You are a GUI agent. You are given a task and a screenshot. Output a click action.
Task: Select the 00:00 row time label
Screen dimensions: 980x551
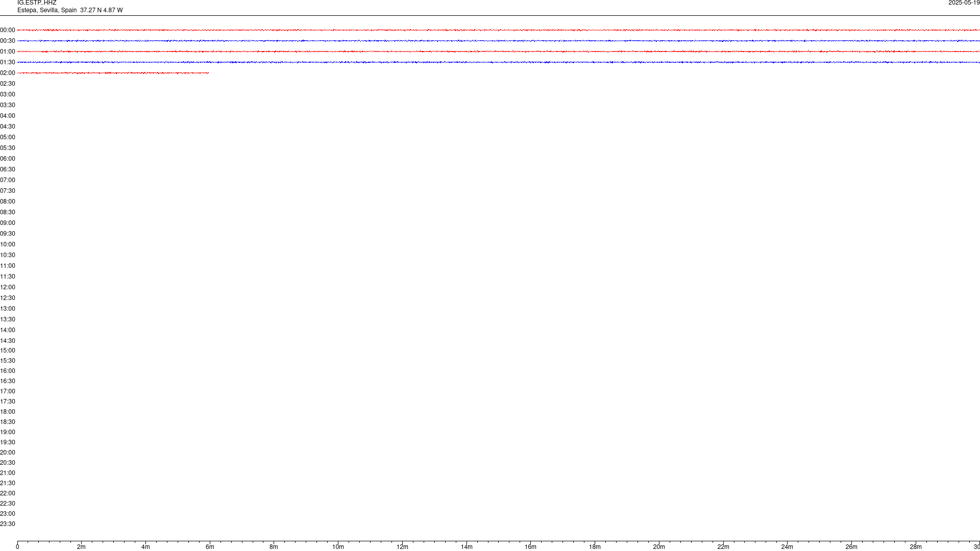pyautogui.click(x=8, y=30)
